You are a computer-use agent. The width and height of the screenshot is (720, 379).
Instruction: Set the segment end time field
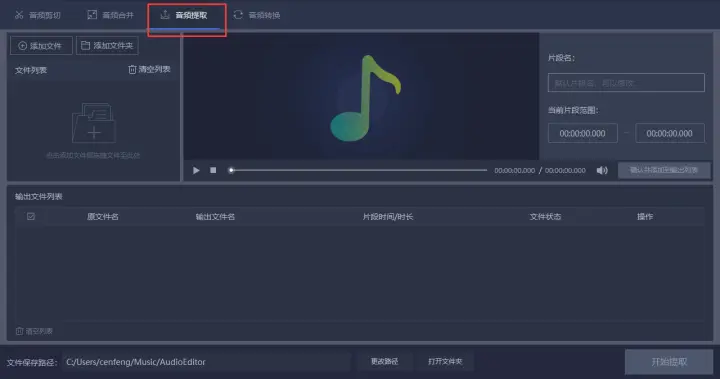pyautogui.click(x=669, y=133)
